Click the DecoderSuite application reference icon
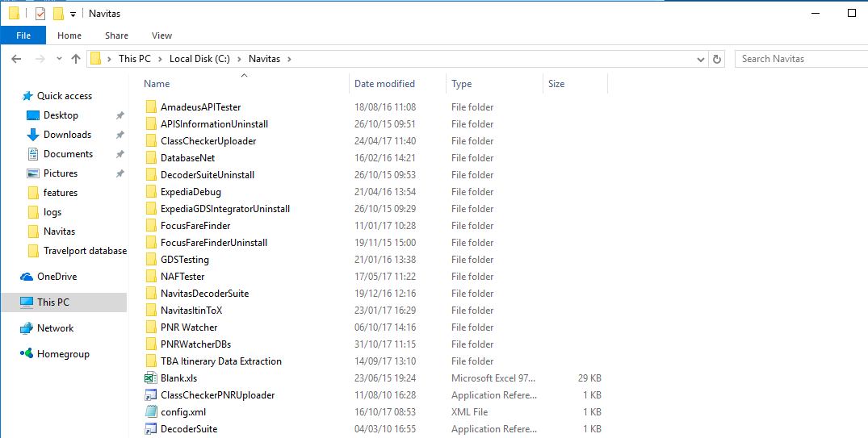868x438 pixels. [x=150, y=429]
